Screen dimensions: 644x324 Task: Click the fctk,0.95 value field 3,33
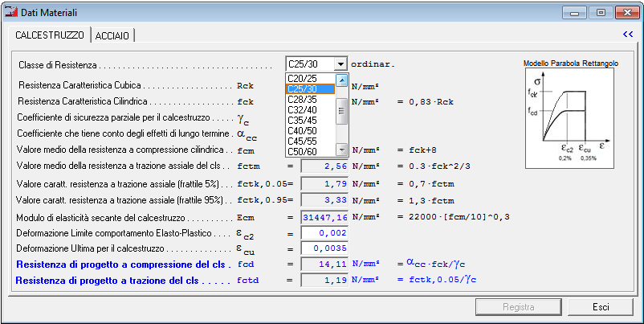[324, 200]
